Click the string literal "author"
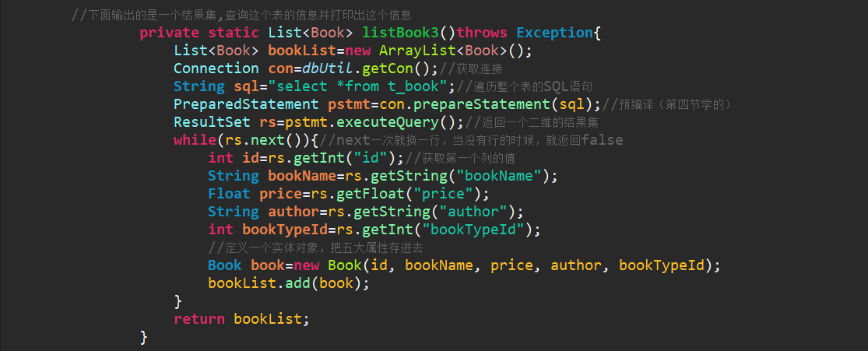This screenshot has height=351, width=868. pos(473,211)
